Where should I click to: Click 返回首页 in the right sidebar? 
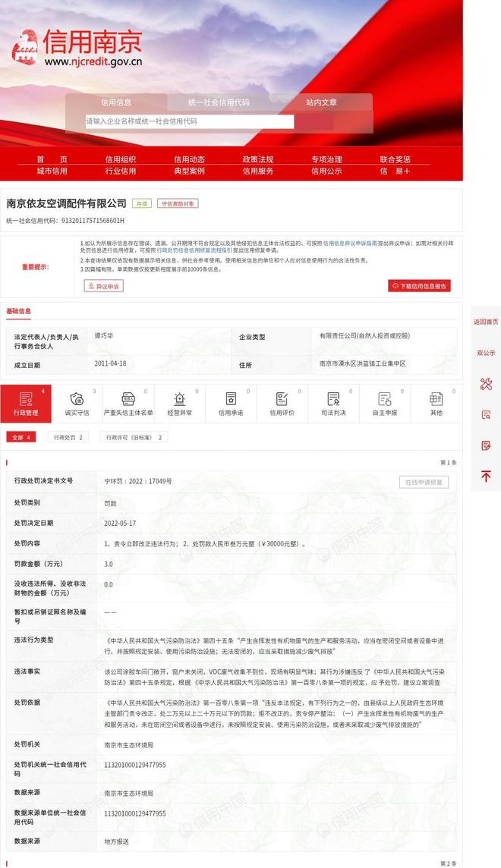486,322
